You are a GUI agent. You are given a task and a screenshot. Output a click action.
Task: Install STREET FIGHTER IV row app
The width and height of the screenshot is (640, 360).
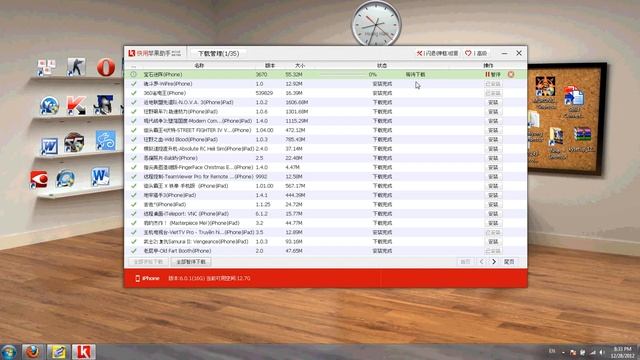pos(493,130)
